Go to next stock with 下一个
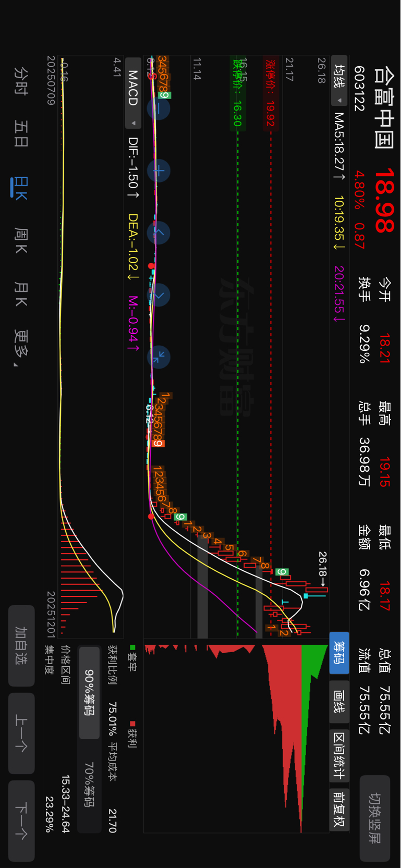Screen dimensions: 401x868 pyautogui.click(x=21, y=821)
